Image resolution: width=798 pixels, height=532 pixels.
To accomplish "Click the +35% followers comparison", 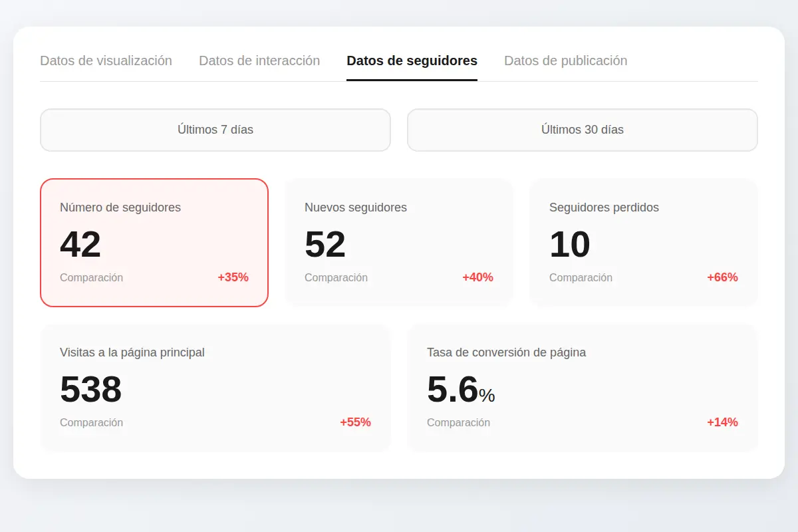I will (x=233, y=277).
